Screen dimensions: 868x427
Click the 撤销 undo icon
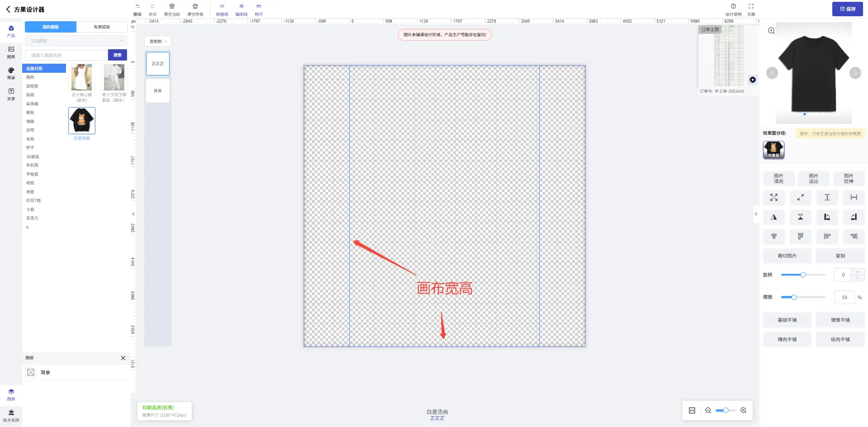137,6
